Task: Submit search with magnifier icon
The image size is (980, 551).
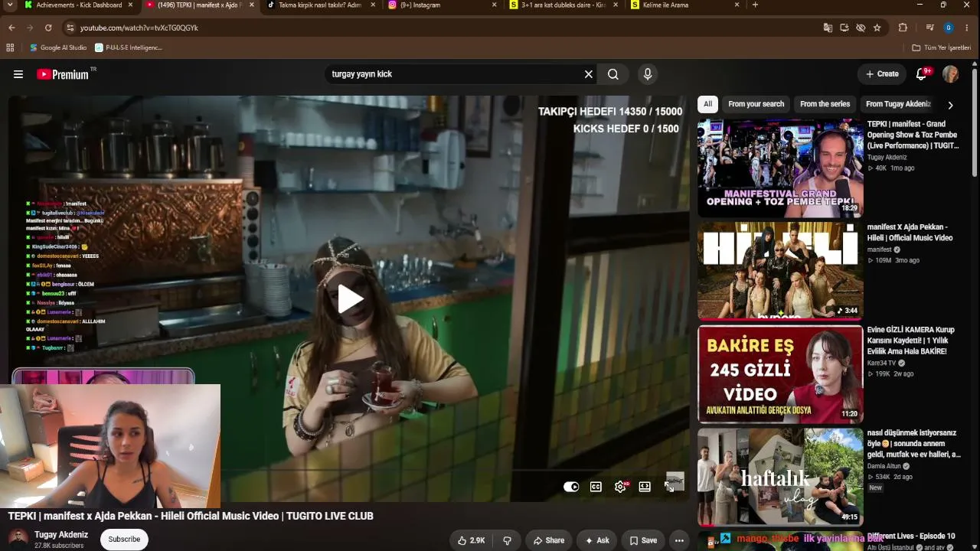Action: [x=613, y=74]
